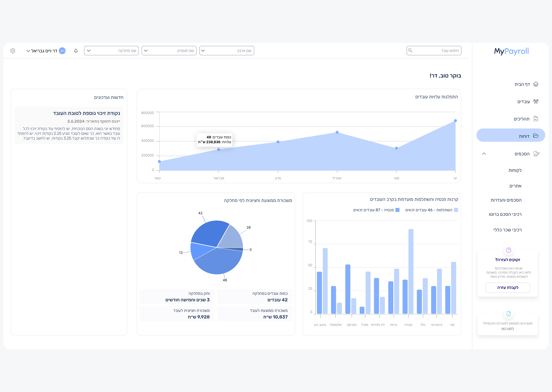
Task: Click the folder icon beside דוחות
Action: (x=536, y=136)
